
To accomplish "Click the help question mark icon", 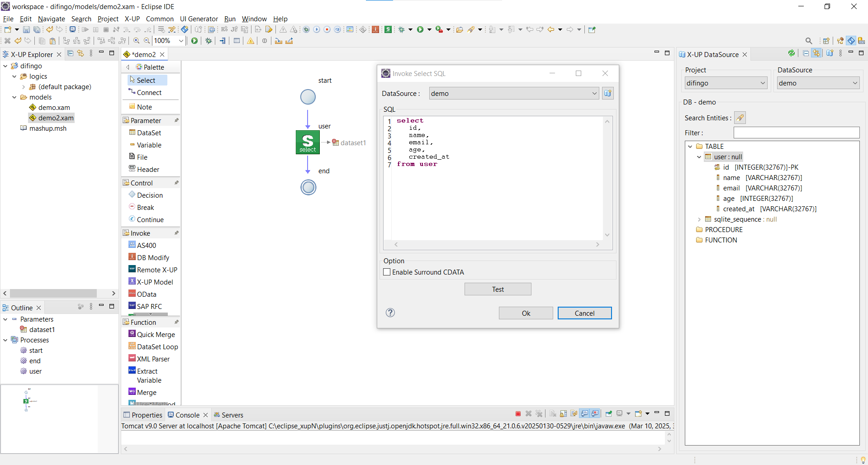I will click(390, 313).
